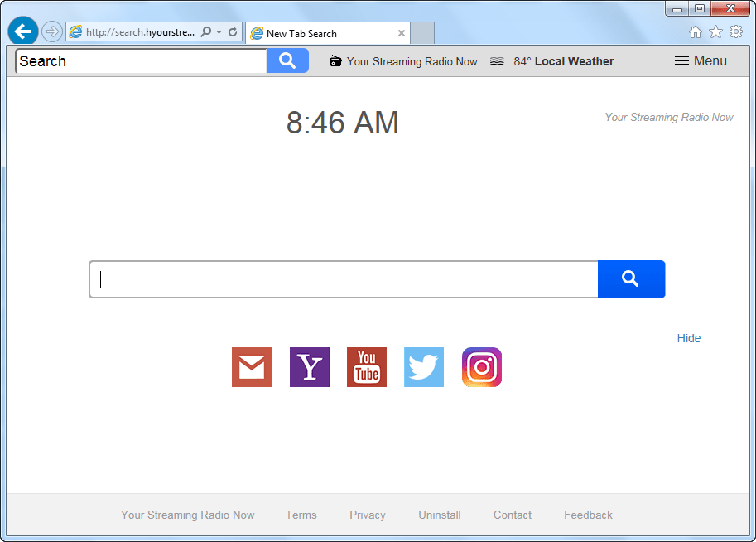
Task: Open the Contact footer link
Action: 512,515
